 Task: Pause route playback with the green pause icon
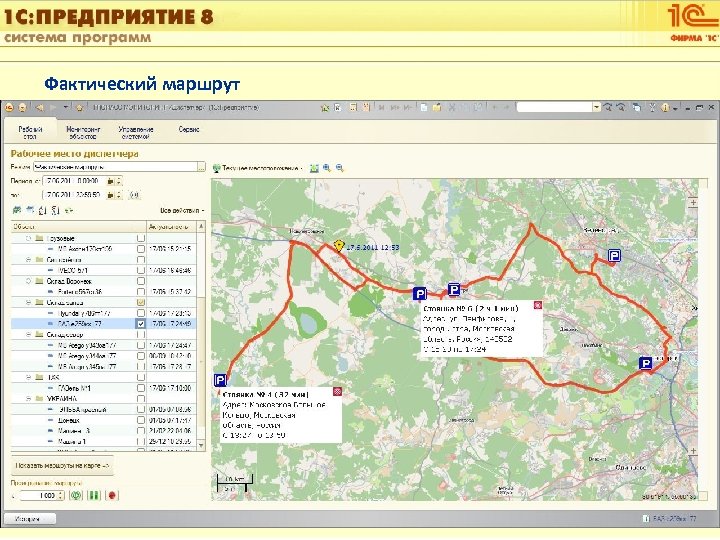pyautogui.click(x=94, y=495)
